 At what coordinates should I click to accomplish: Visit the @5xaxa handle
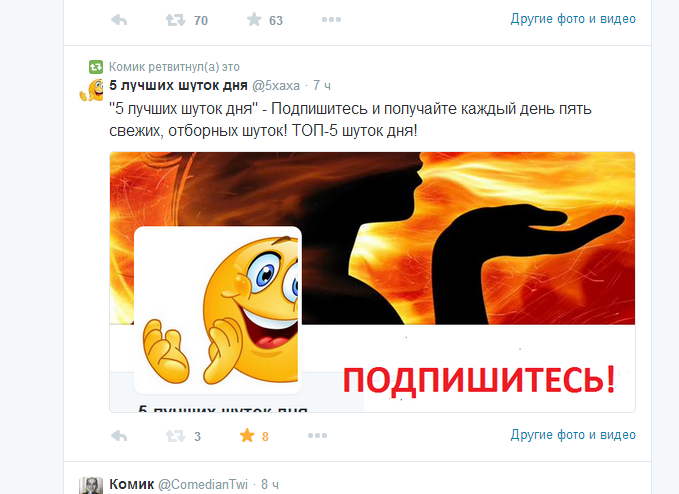(276, 86)
